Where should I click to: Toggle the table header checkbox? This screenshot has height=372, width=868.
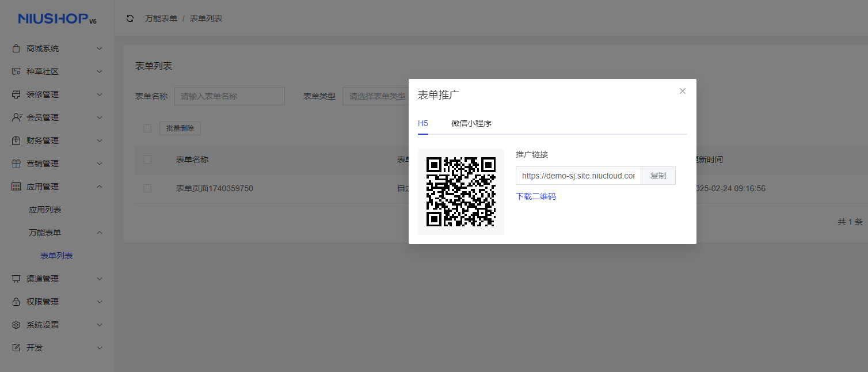coord(147,160)
